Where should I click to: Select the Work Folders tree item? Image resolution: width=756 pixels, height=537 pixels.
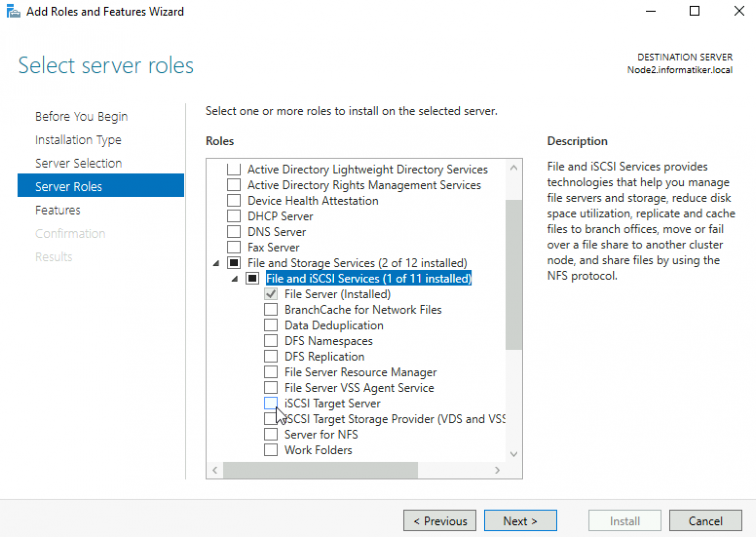tap(318, 450)
